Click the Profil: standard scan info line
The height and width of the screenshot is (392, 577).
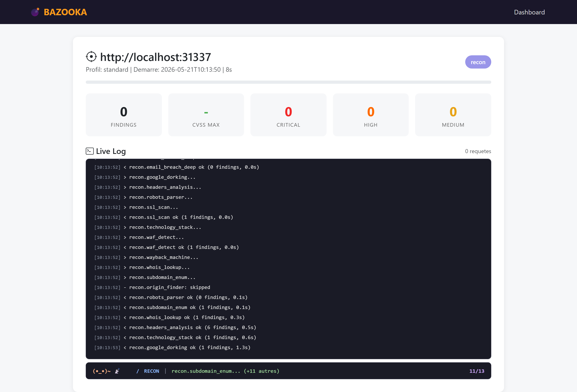coord(159,70)
